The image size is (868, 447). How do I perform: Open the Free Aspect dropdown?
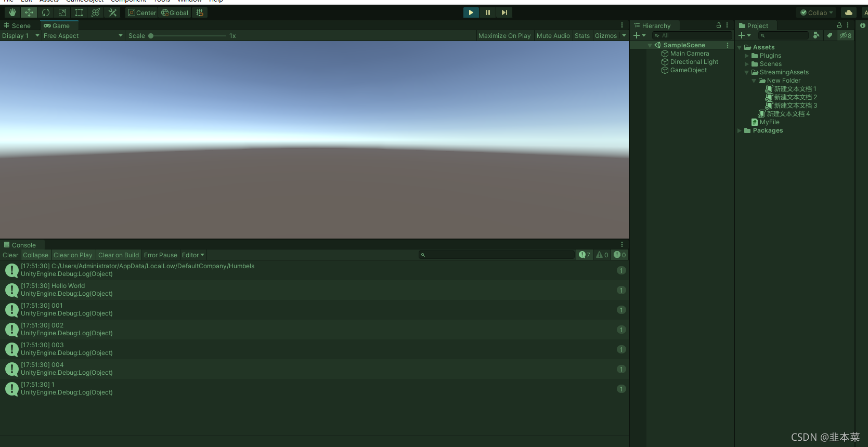(83, 36)
